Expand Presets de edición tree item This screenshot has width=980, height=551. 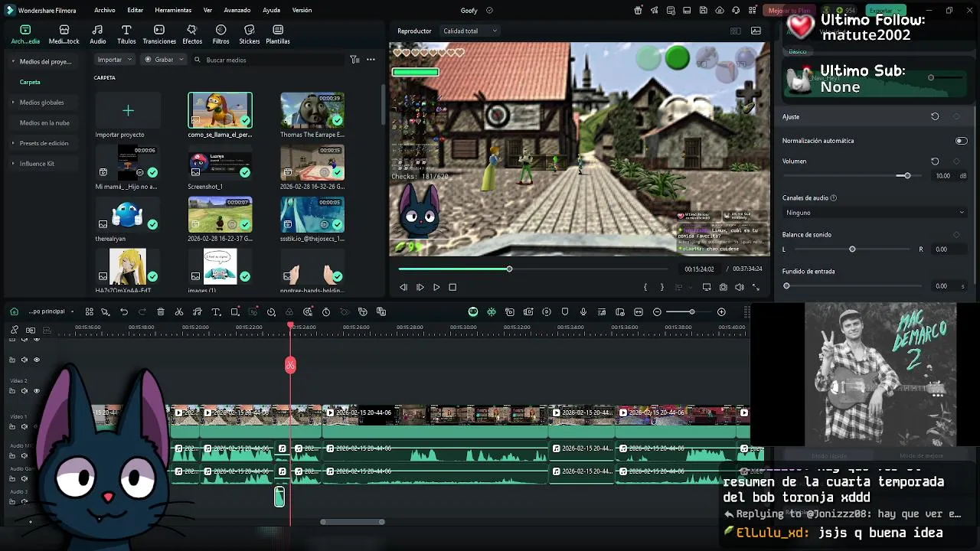[x=13, y=143]
